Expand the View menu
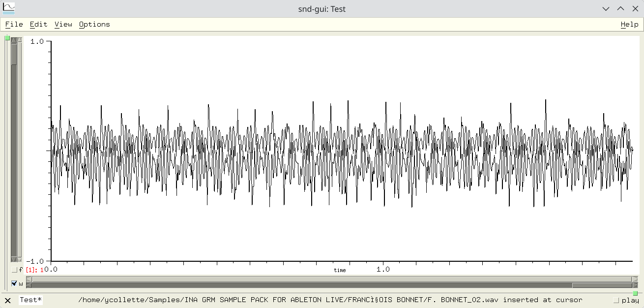 click(x=63, y=24)
